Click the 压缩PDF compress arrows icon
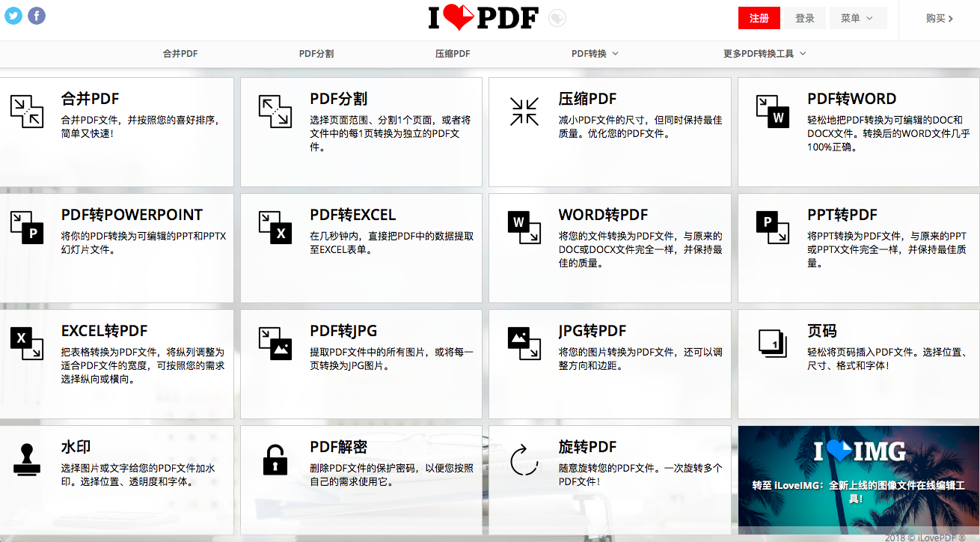980x542 pixels. pos(524,111)
